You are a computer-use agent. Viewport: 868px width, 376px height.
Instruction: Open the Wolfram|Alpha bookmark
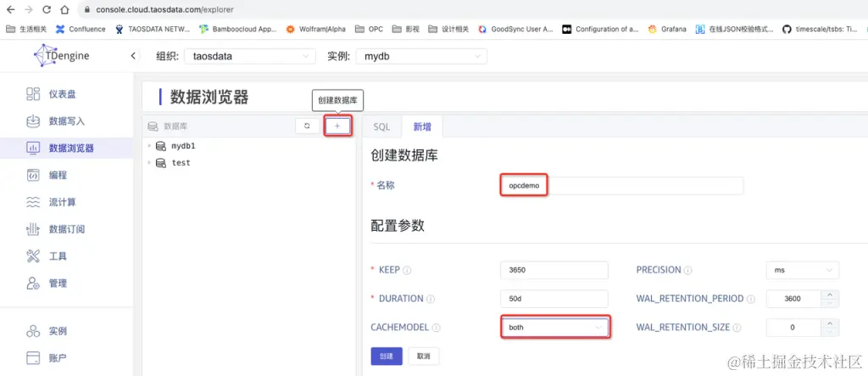(315, 29)
